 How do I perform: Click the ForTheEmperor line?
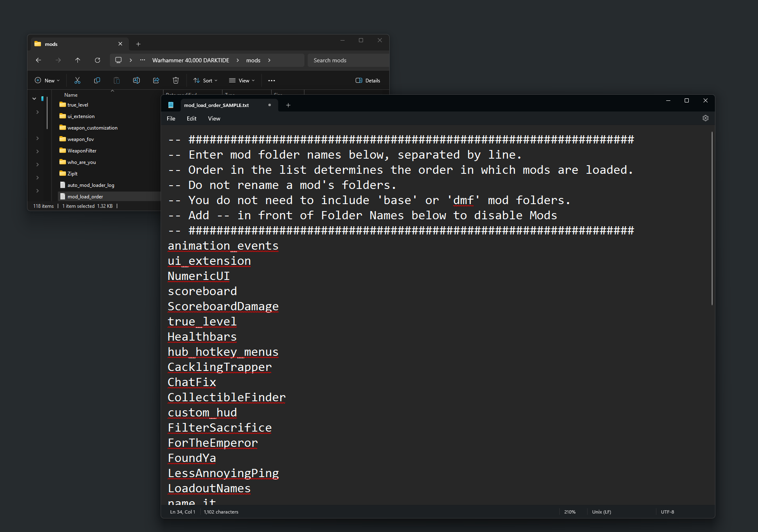[x=213, y=443]
